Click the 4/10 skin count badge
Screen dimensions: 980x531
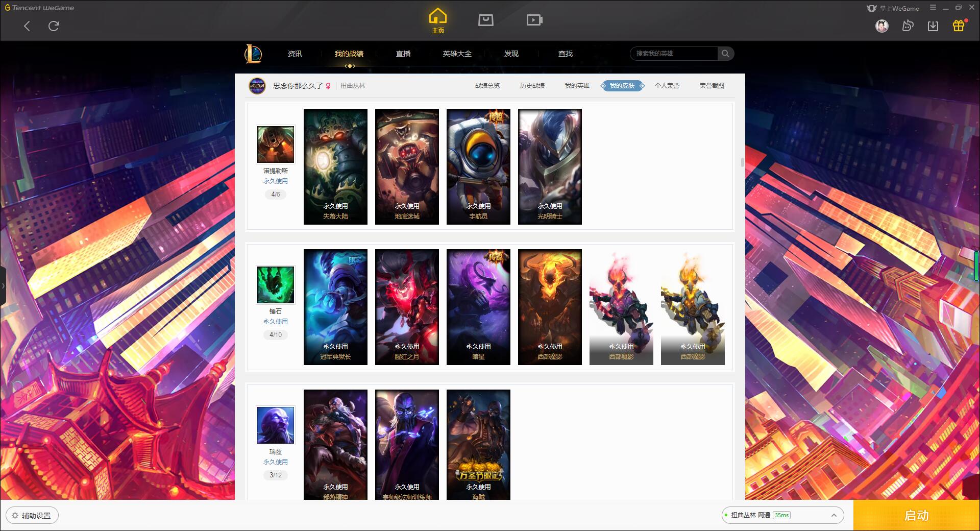pyautogui.click(x=276, y=334)
